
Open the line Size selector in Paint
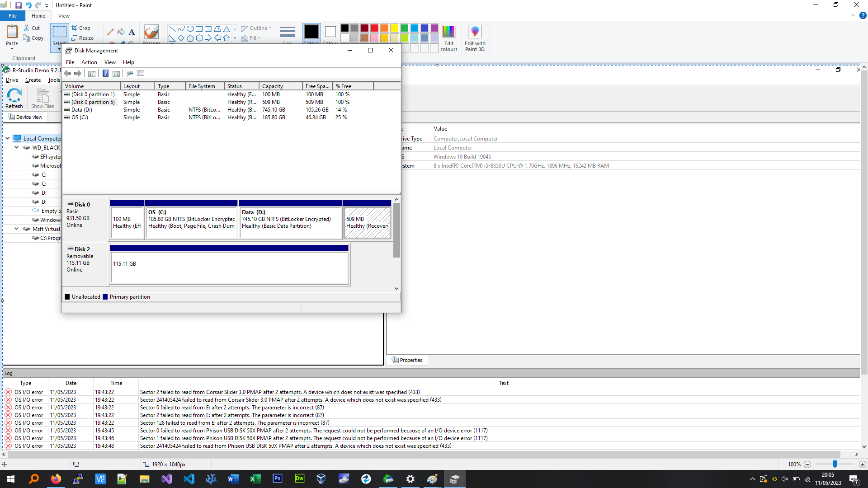point(287,34)
